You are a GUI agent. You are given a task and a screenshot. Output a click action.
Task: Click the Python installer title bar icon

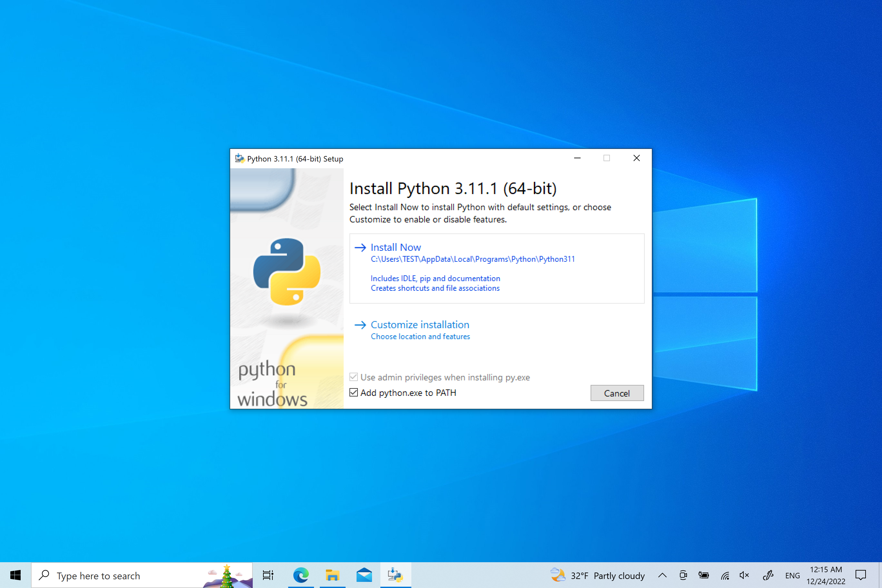(x=239, y=159)
